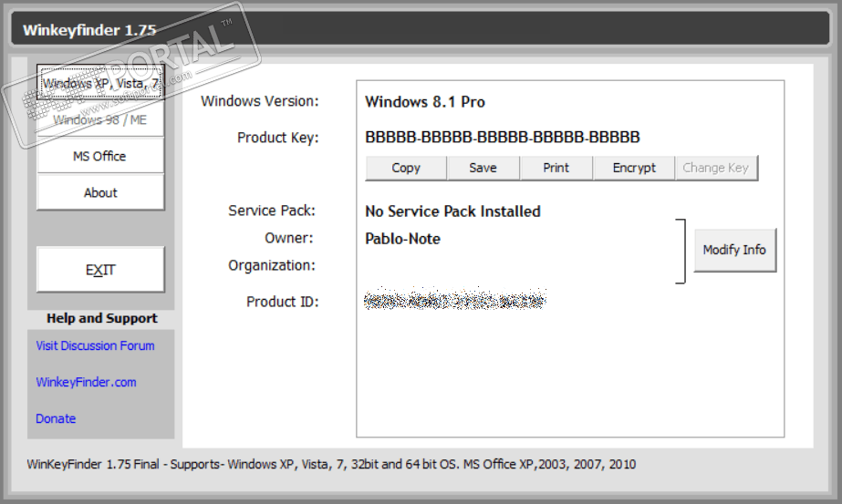Image resolution: width=842 pixels, height=504 pixels.
Task: Click the Windows 8.1 Pro version text
Action: click(425, 102)
